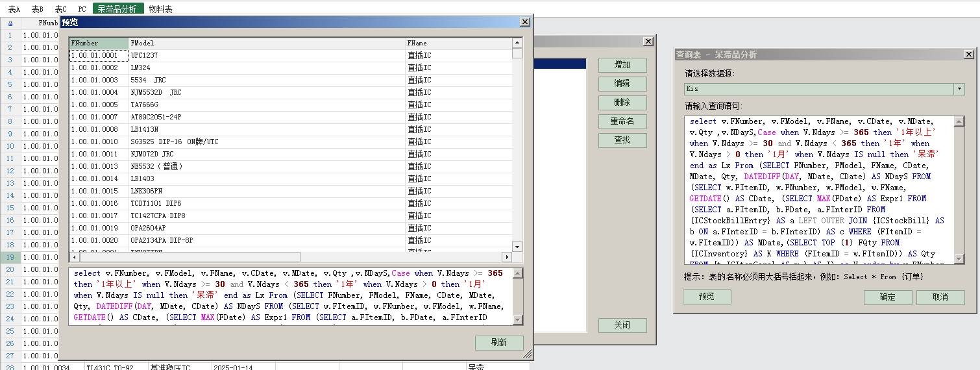This screenshot has height=370, width=980.
Task: Close the middle list dialog behind preview
Action: point(648,42)
